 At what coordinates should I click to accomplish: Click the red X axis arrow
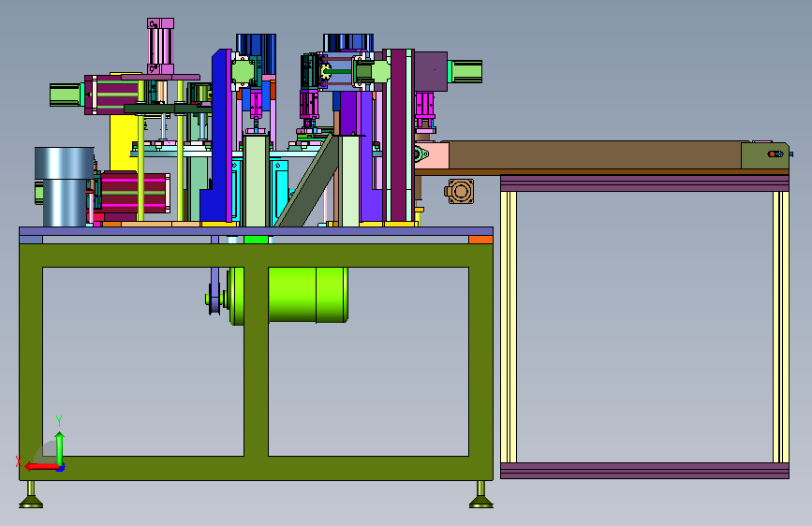coord(41,466)
